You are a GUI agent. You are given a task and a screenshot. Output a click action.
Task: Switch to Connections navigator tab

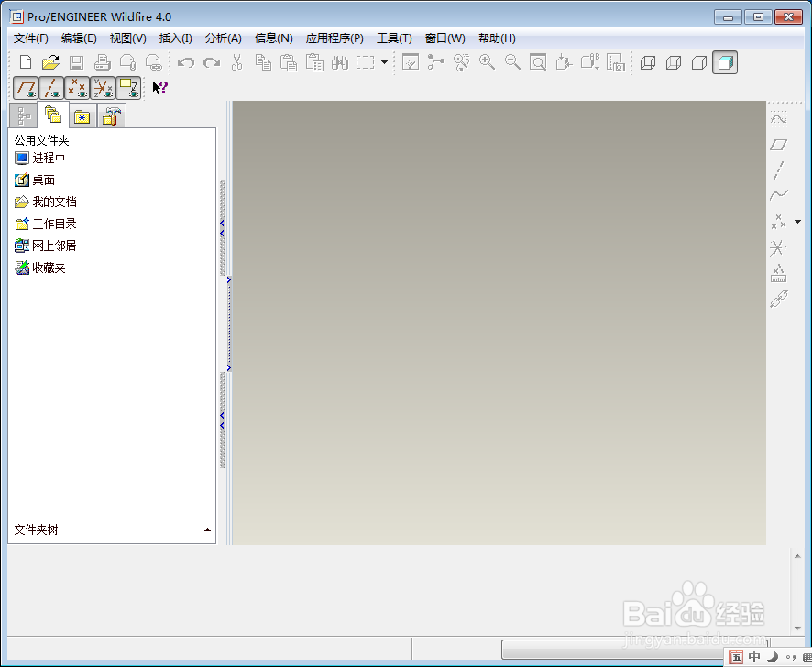[x=111, y=116]
